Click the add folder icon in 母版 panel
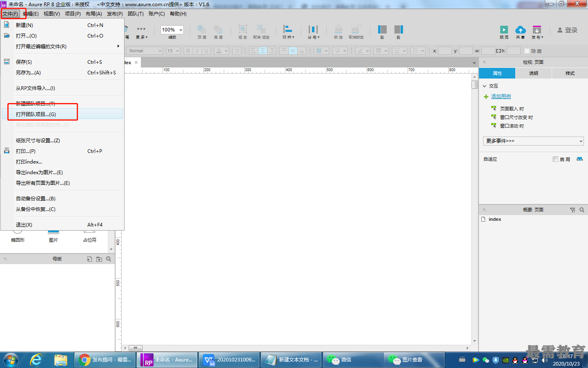The height and width of the screenshot is (368, 588). pos(99,259)
